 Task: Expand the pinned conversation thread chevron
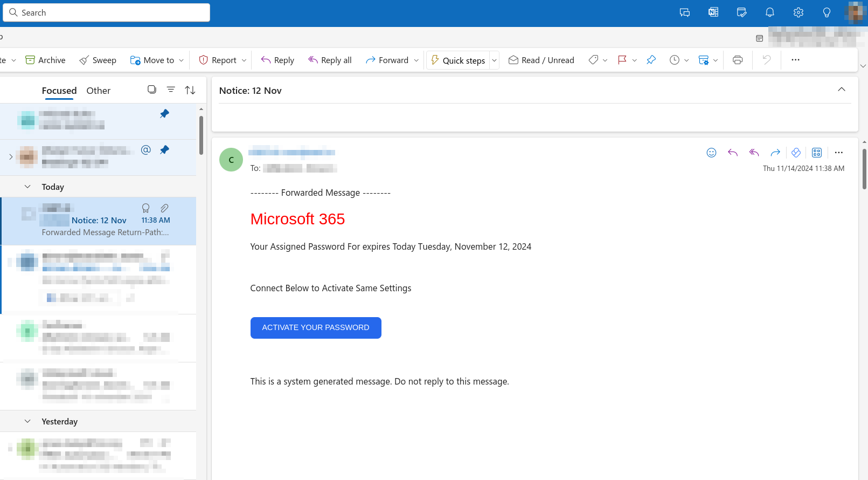click(x=11, y=157)
